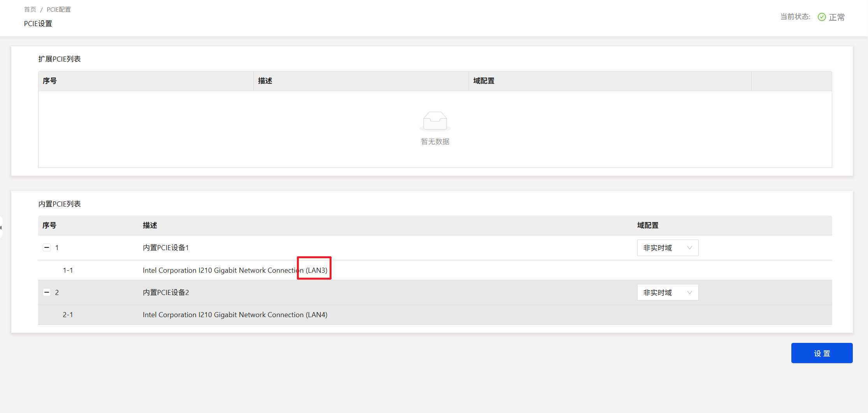Click the 当前状态 label
Image resolution: width=868 pixels, height=413 pixels.
[795, 16]
